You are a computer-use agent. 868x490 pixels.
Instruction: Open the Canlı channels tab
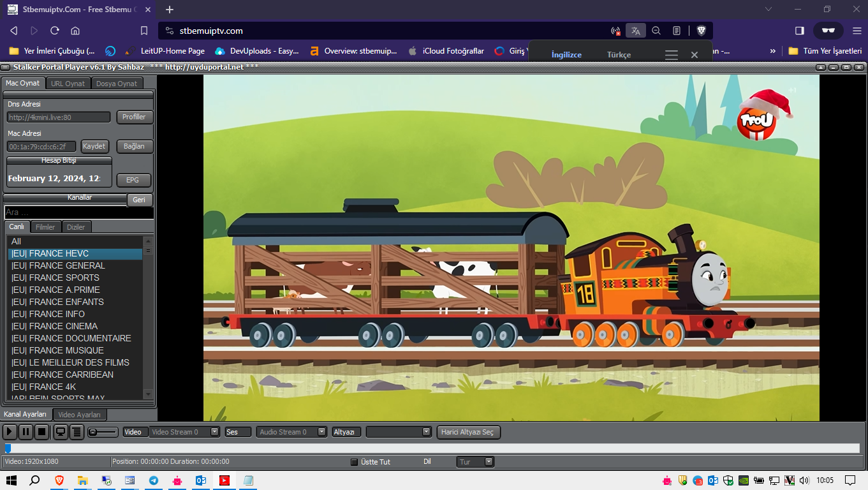(x=17, y=226)
